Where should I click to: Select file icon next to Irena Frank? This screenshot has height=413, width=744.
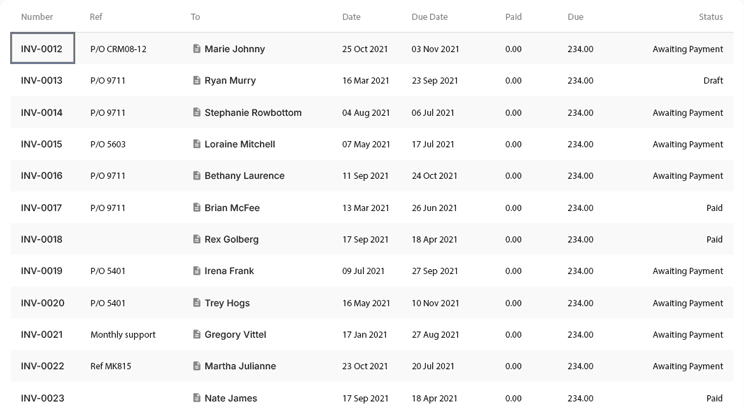[x=197, y=271]
